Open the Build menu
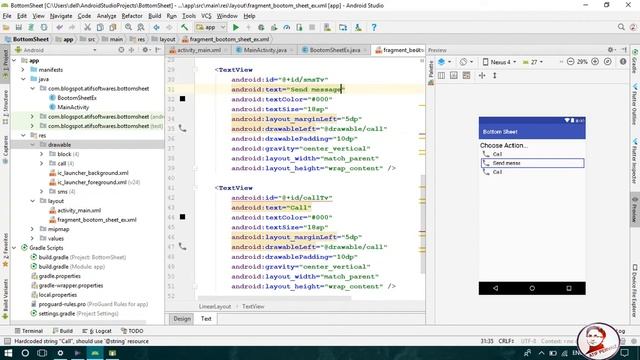 point(154,16)
